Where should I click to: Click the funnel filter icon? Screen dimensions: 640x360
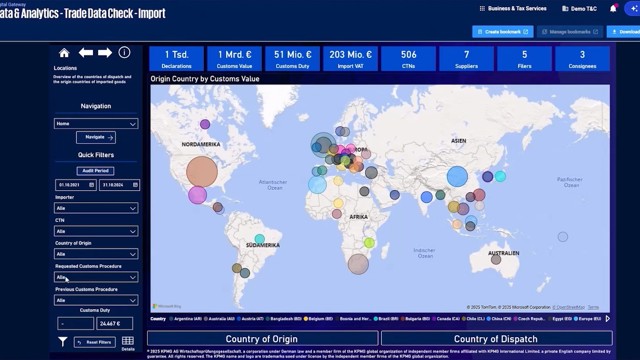point(62,342)
